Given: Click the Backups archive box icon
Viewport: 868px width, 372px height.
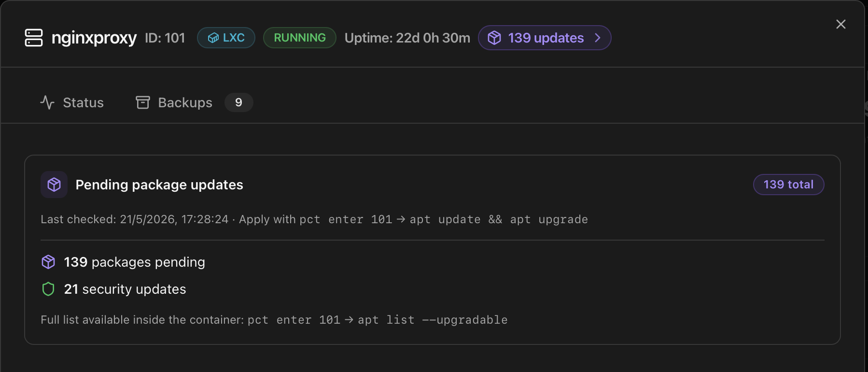Looking at the screenshot, I should click(143, 102).
